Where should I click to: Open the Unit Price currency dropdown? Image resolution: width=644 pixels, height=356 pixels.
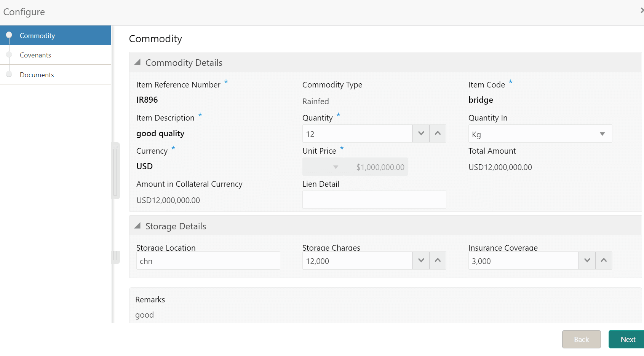click(335, 167)
